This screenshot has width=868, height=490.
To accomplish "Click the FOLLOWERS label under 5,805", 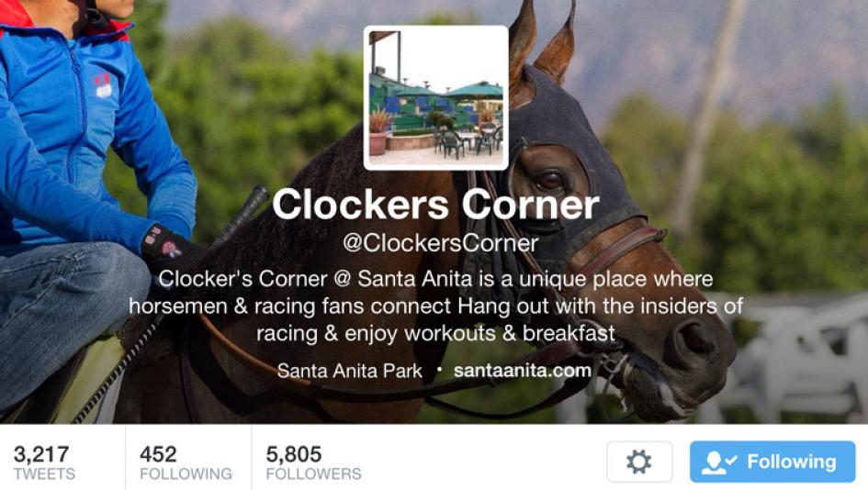I will pos(313,474).
